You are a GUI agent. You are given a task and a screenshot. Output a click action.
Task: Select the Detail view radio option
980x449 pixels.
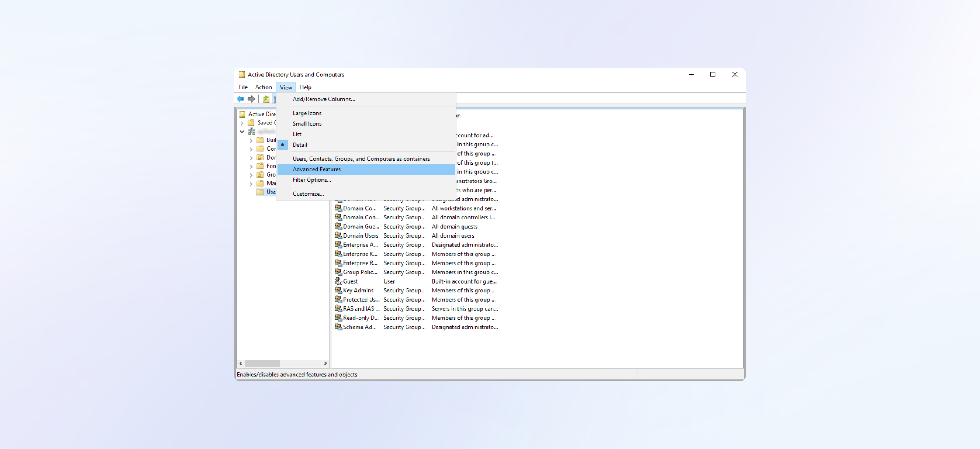click(300, 145)
